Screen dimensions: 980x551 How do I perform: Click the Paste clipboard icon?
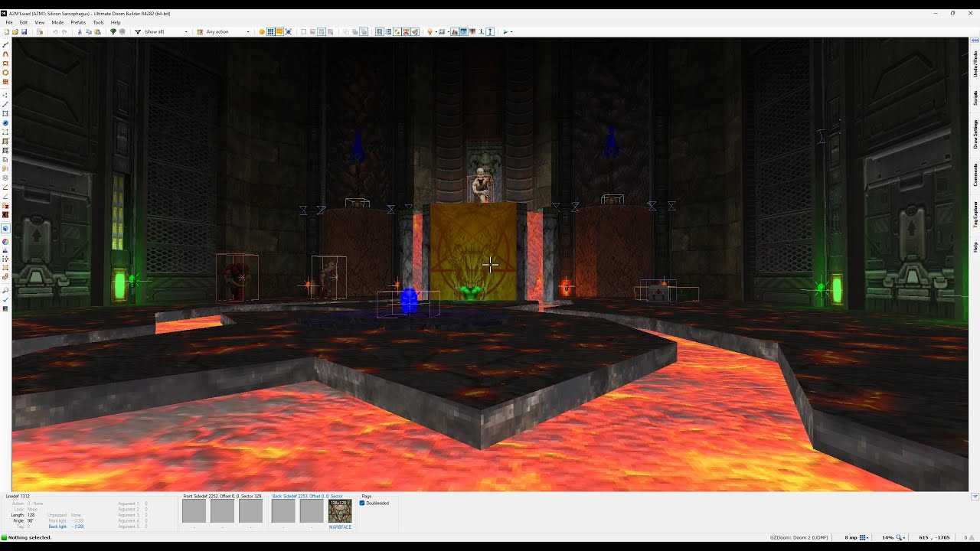click(x=97, y=31)
